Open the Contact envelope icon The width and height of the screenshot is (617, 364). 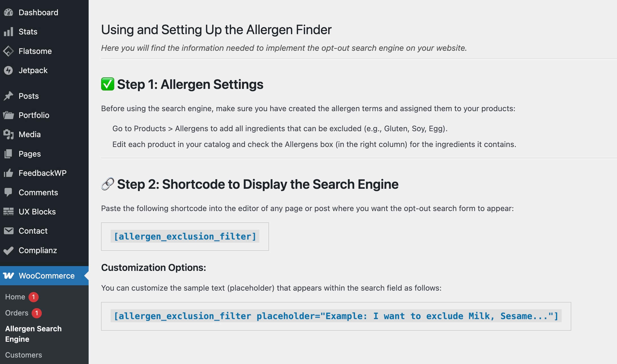9,231
